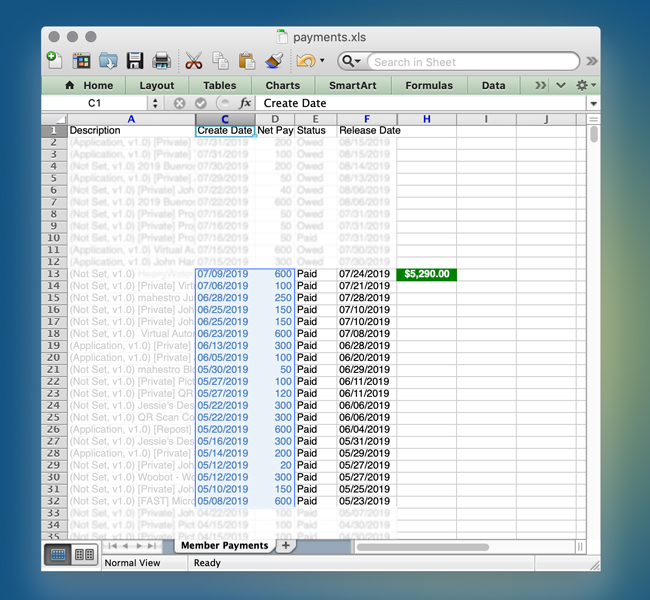Add a new sheet with the plus tab
Screen dimensions: 650x600
[x=286, y=546]
